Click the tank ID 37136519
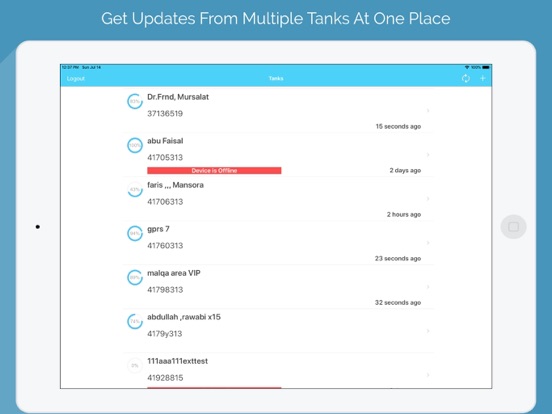 (x=165, y=114)
